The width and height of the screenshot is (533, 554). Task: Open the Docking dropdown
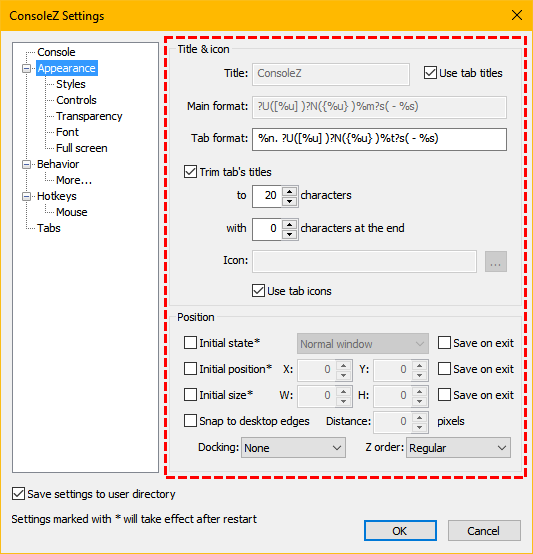tap(293, 448)
